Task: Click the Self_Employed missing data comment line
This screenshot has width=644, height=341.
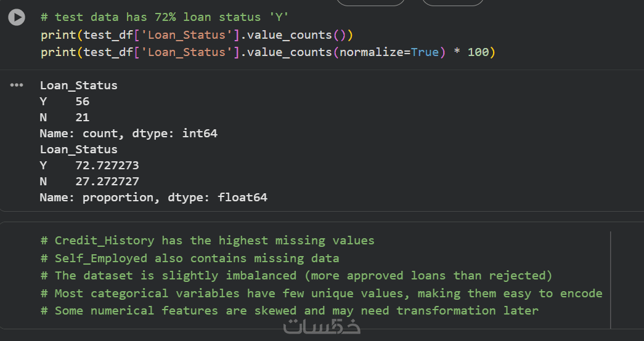Action: tap(190, 258)
